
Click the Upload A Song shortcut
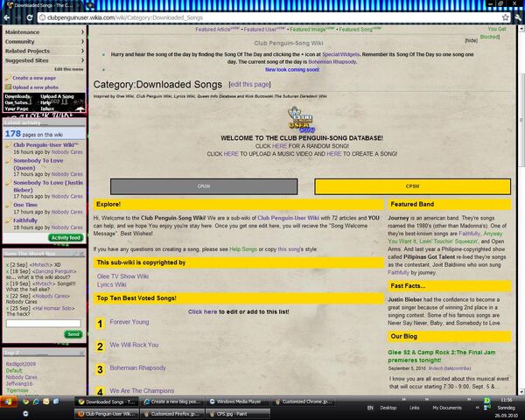coord(57,97)
